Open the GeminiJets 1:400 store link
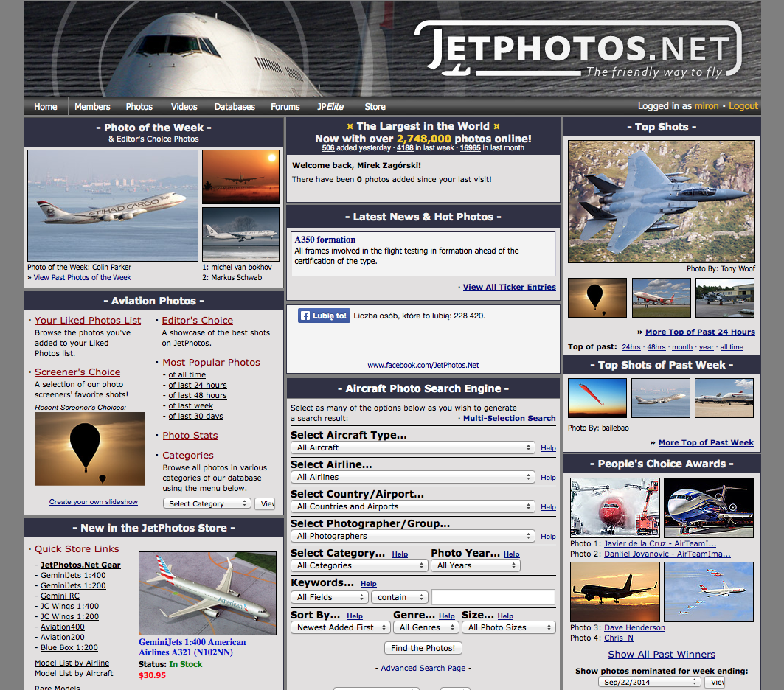This screenshot has width=784, height=690. (x=73, y=575)
